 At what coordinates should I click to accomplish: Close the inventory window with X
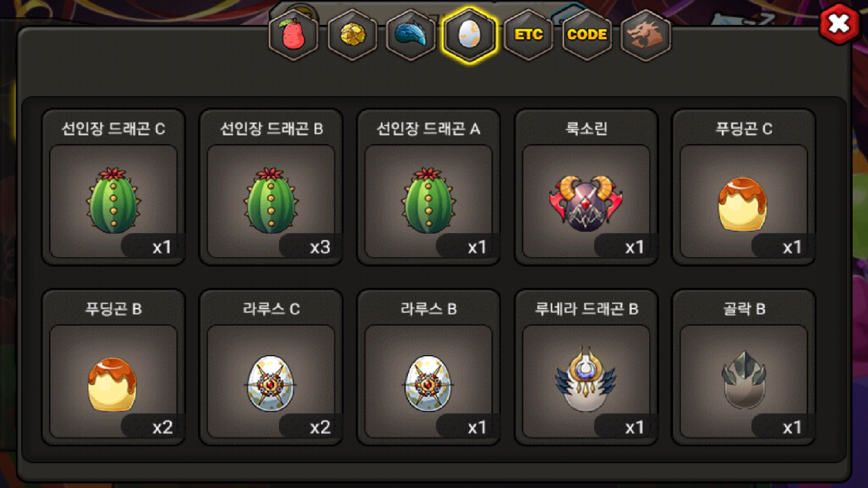[839, 24]
